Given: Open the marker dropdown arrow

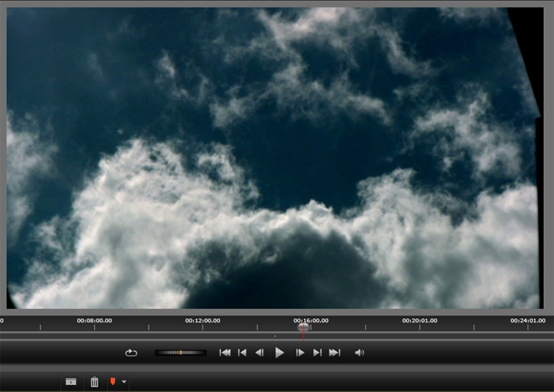Looking at the screenshot, I should (124, 382).
